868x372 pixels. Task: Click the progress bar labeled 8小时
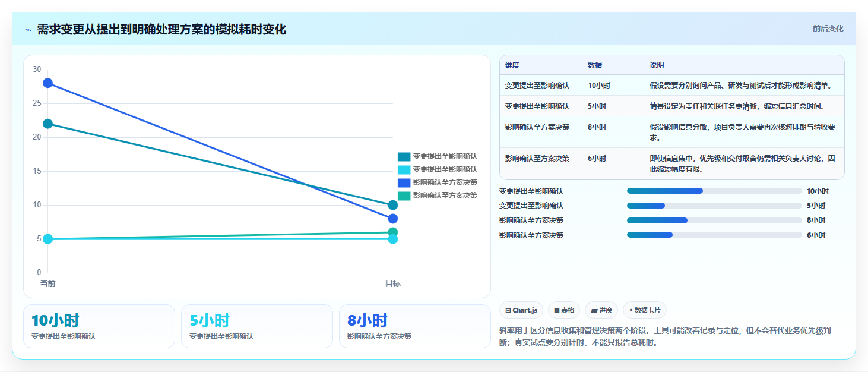point(714,220)
